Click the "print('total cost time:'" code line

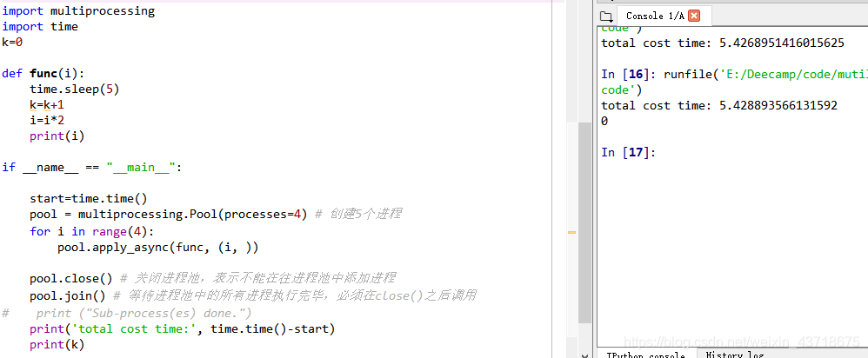tap(183, 329)
